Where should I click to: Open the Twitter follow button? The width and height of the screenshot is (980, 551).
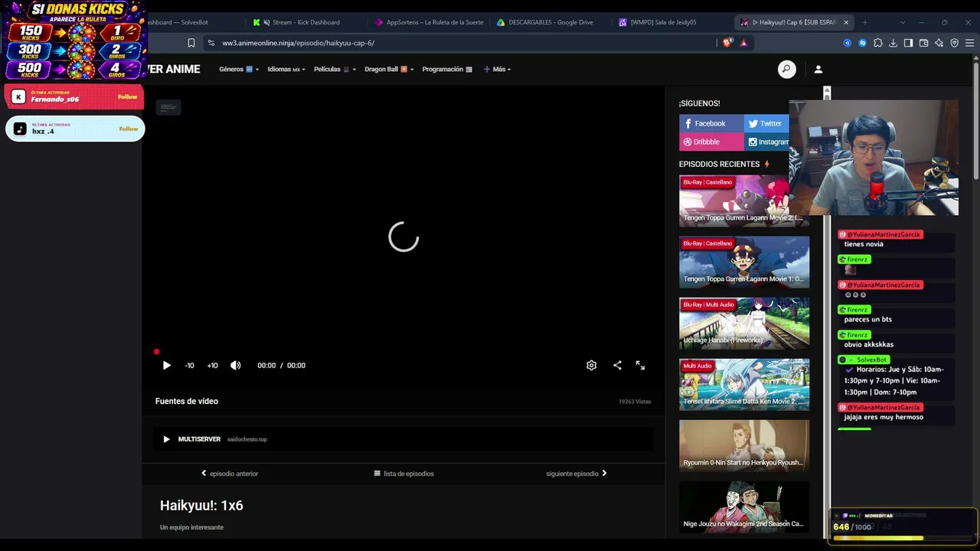(x=766, y=123)
